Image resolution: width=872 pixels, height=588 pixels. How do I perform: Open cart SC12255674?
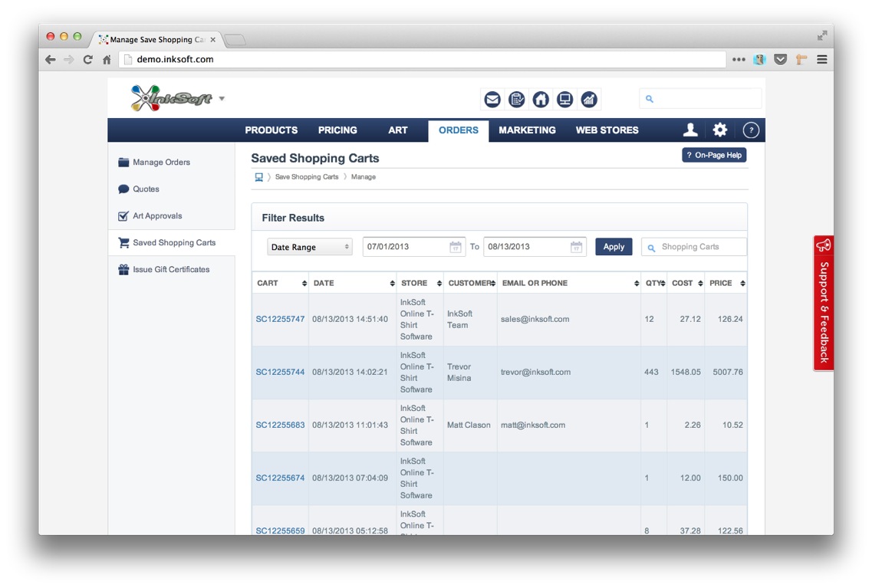click(280, 478)
